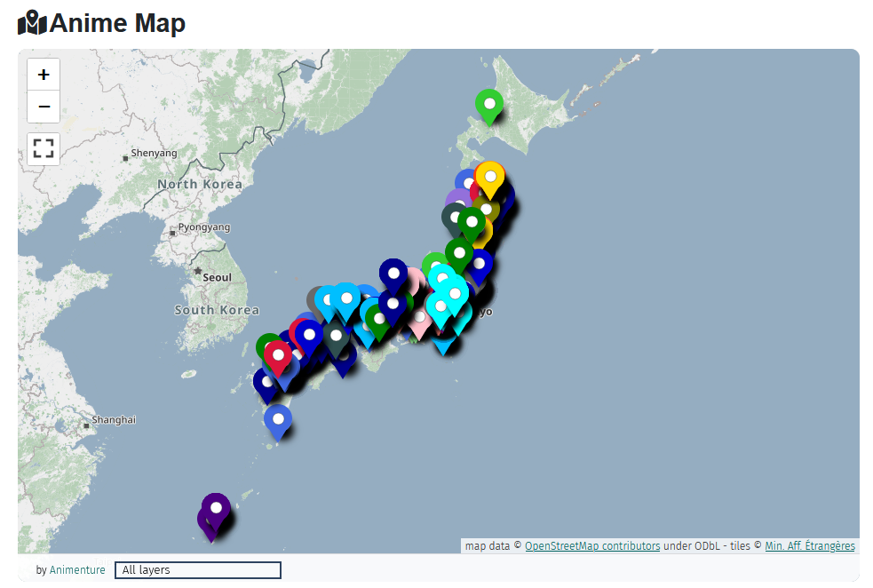873x588 pixels.
Task: Click the zoom in plus button
Action: 44,75
